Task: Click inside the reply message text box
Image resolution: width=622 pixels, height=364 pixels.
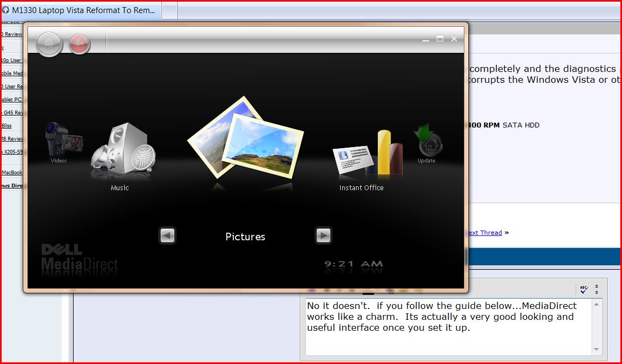Action: [448, 327]
